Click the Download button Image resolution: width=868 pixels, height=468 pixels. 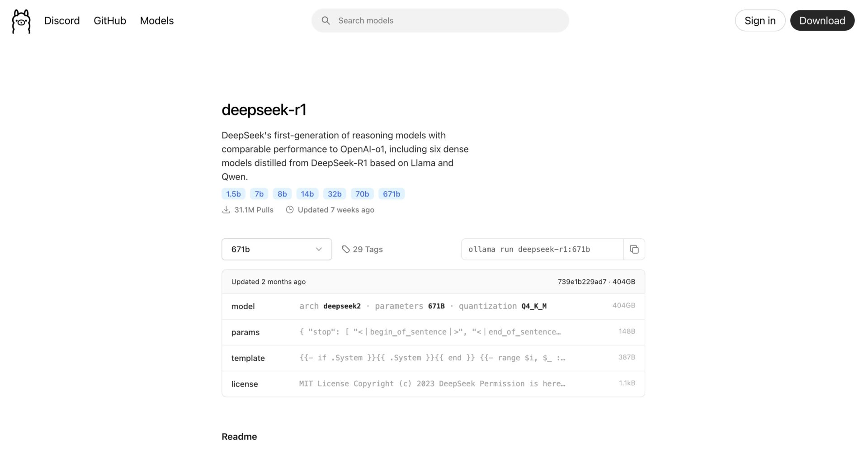pos(822,20)
